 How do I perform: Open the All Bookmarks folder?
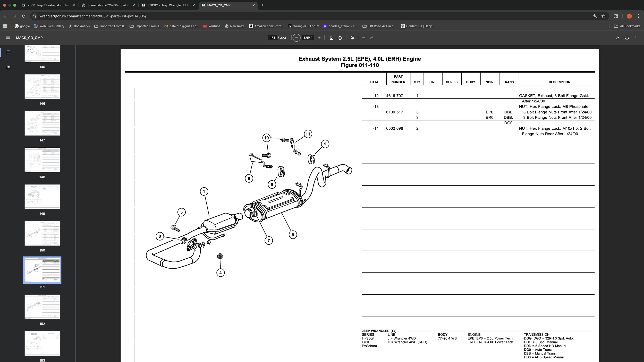tap(627, 26)
